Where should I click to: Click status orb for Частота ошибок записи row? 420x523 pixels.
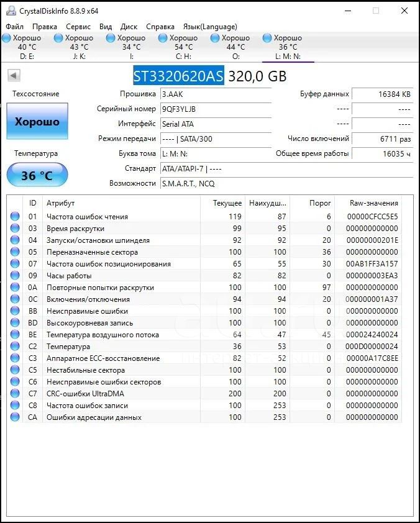click(15, 405)
